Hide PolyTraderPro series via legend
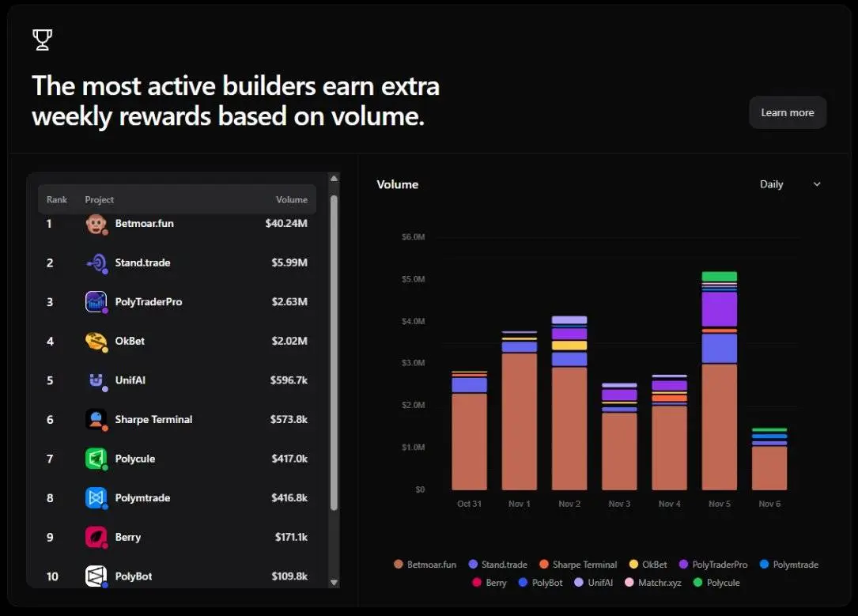 (x=712, y=565)
